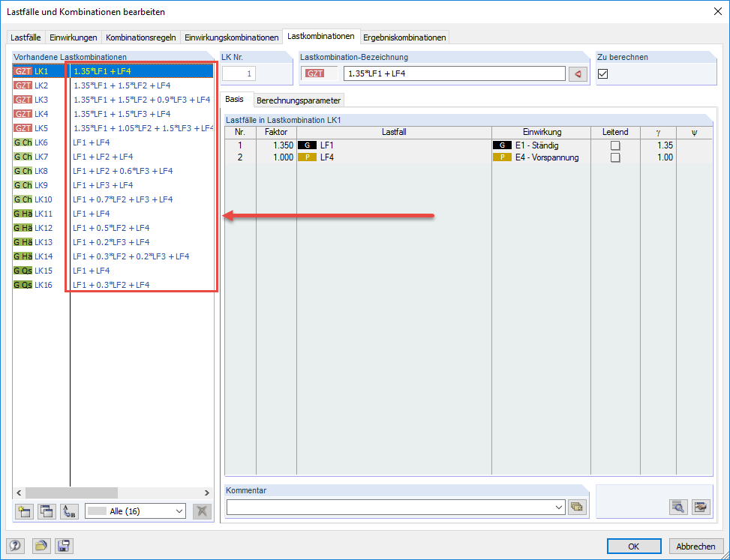Click in the Lastkombination-Bezeichnung text field

pyautogui.click(x=455, y=73)
